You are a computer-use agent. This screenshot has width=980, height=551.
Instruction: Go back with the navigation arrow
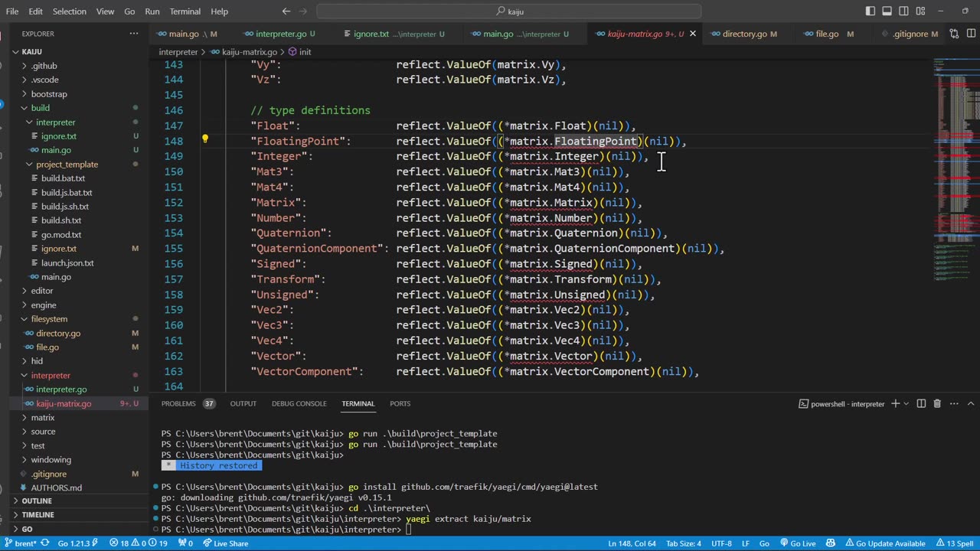tap(286, 11)
